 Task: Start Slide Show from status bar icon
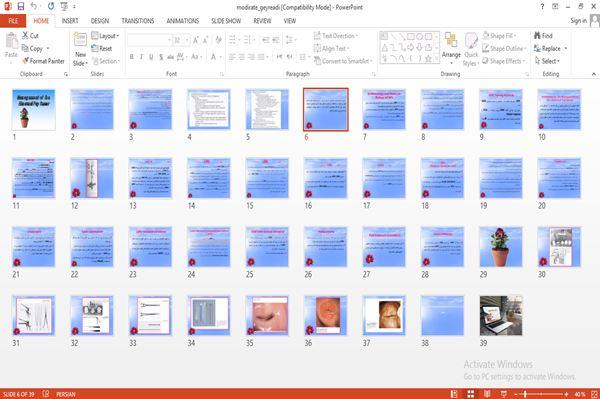(504, 394)
